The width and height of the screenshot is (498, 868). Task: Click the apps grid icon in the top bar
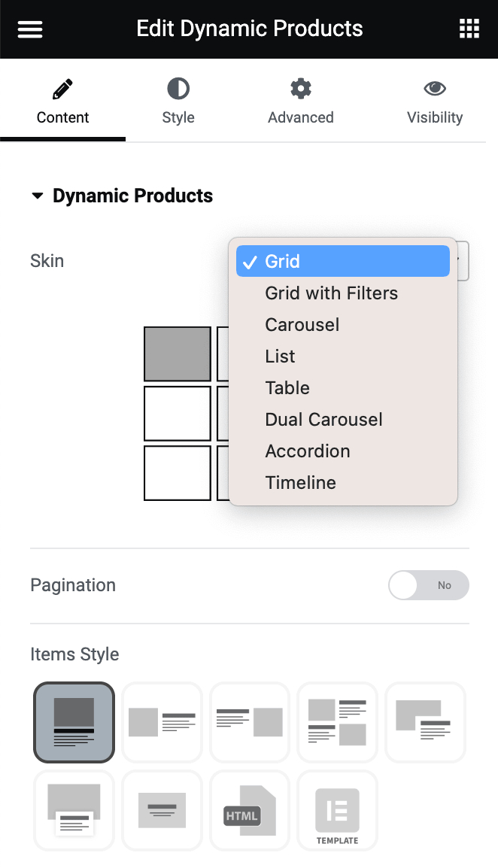pyautogui.click(x=469, y=29)
